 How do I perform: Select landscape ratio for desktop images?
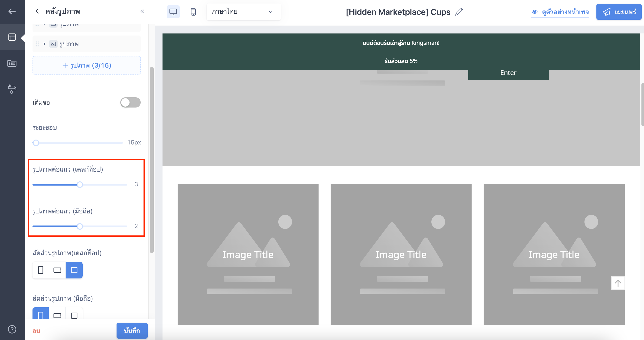tap(57, 270)
